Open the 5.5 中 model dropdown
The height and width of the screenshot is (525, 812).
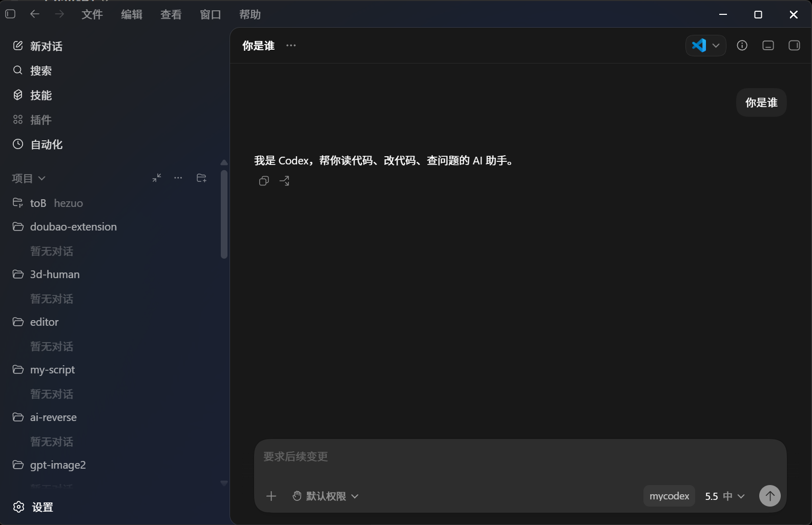724,496
